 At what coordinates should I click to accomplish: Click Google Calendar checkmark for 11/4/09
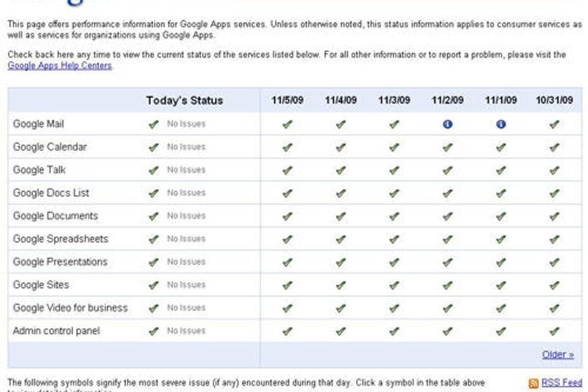click(x=340, y=147)
